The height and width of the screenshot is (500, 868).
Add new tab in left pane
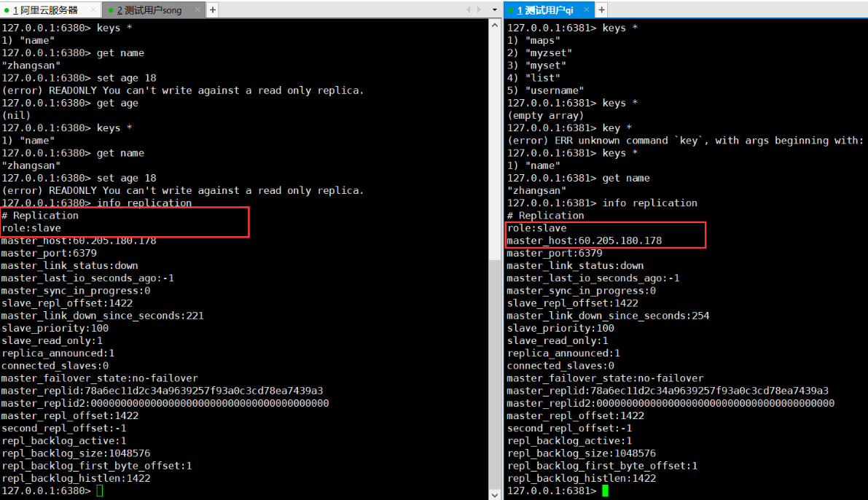click(213, 10)
